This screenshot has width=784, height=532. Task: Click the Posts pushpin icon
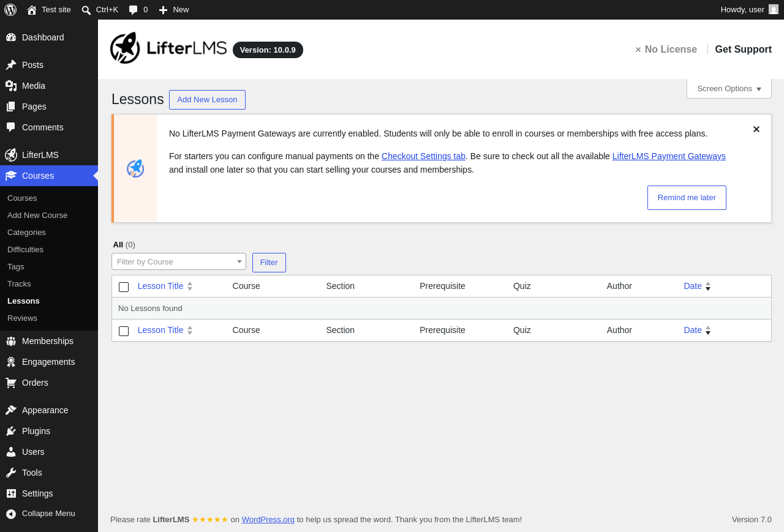11,65
